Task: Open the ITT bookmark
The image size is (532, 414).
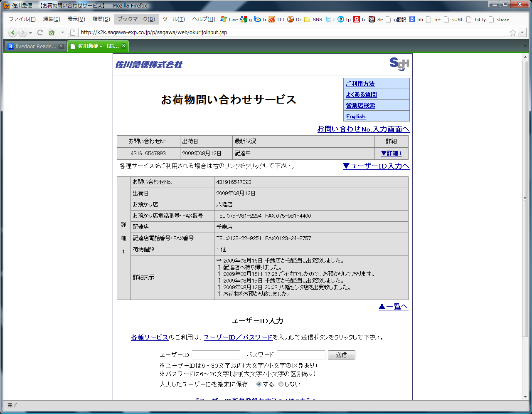Action: click(x=277, y=19)
